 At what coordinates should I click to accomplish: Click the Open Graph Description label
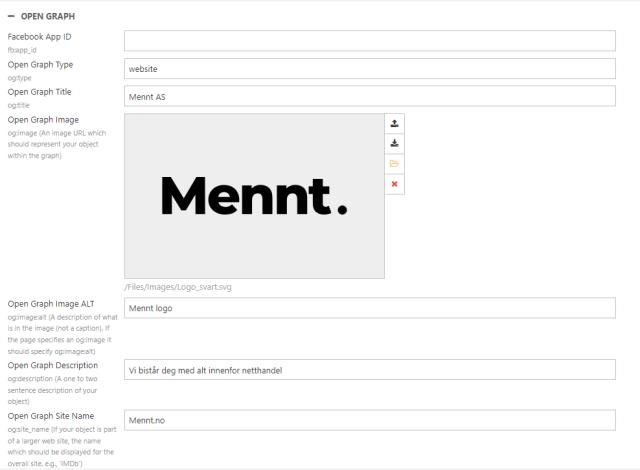click(52, 365)
